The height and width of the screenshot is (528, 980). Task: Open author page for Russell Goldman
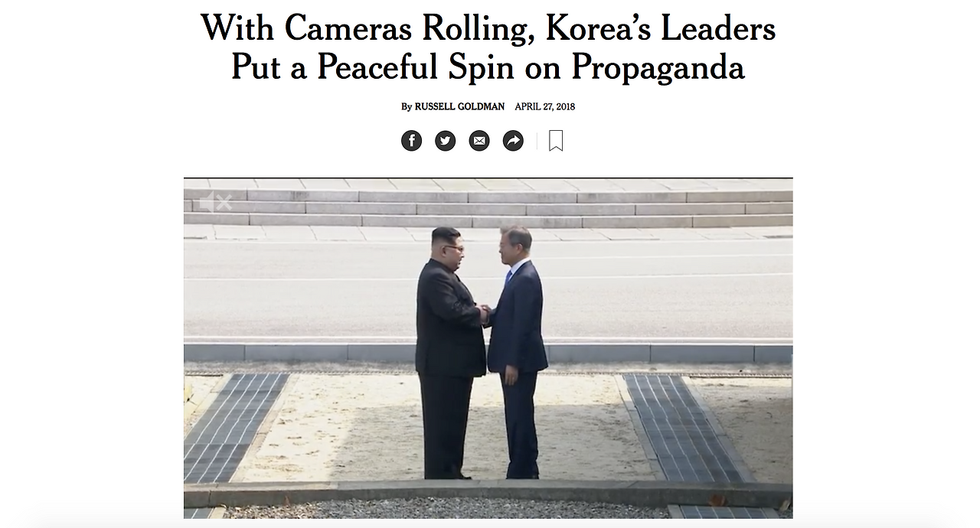[x=459, y=106]
